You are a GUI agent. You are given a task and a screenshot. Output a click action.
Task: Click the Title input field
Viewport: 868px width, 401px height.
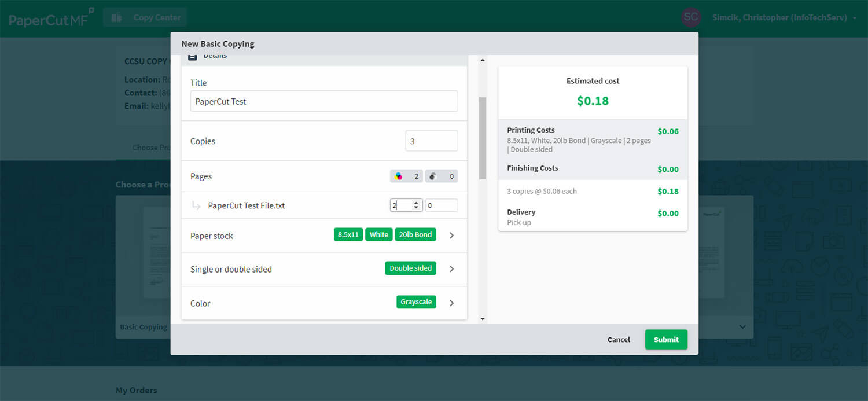coord(324,101)
